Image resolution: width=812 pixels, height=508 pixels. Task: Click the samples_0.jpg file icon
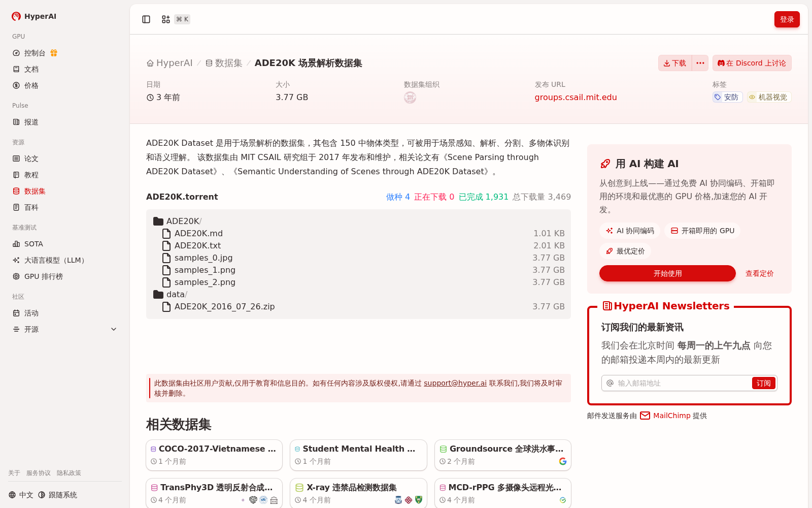coord(166,258)
